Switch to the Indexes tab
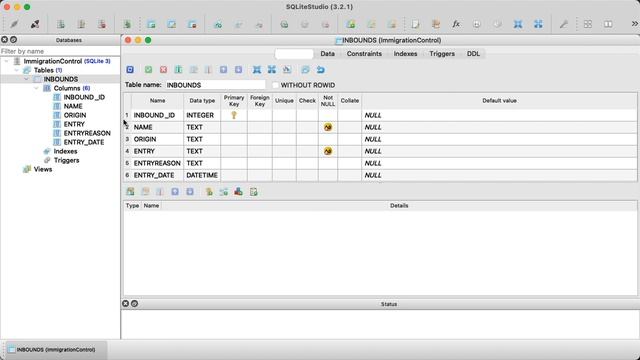640x360 pixels. tap(405, 53)
